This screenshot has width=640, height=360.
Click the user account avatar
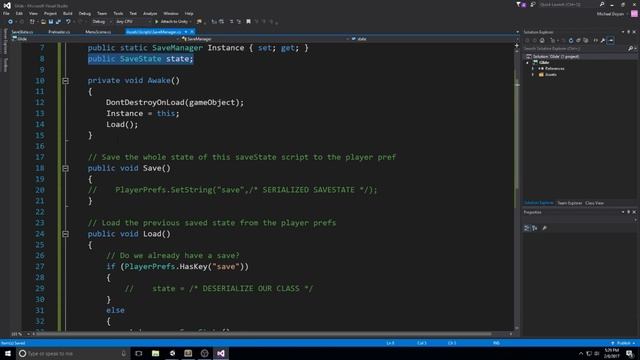(x=634, y=13)
